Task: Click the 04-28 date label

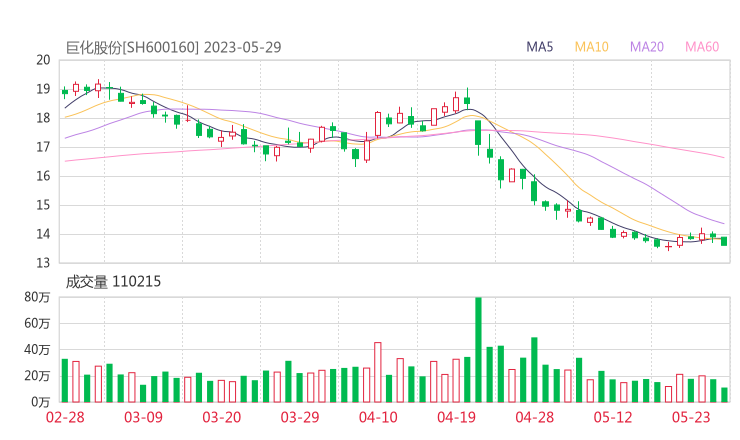Action: [x=535, y=417]
